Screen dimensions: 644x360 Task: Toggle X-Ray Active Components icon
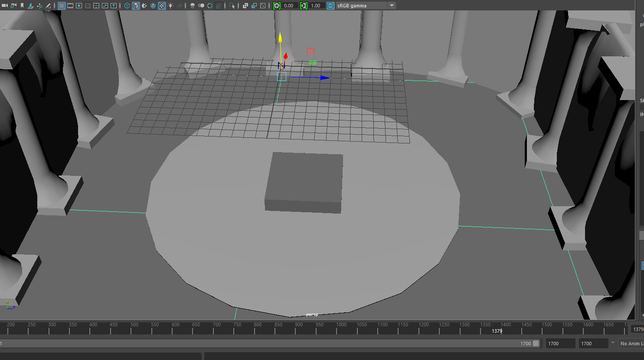tap(254, 6)
